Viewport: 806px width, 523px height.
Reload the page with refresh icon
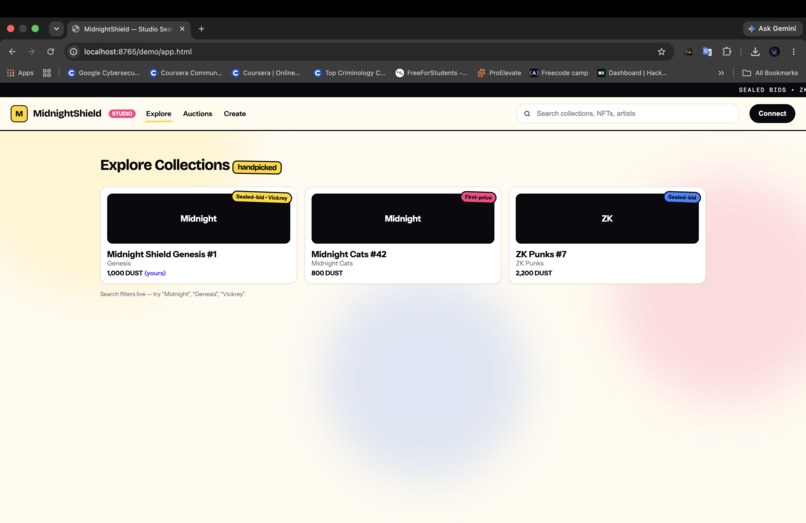tap(50, 51)
